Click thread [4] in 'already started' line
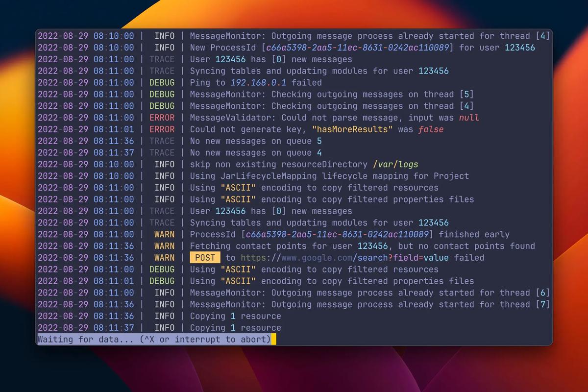Image resolution: width=588 pixels, height=392 pixels. [542, 36]
